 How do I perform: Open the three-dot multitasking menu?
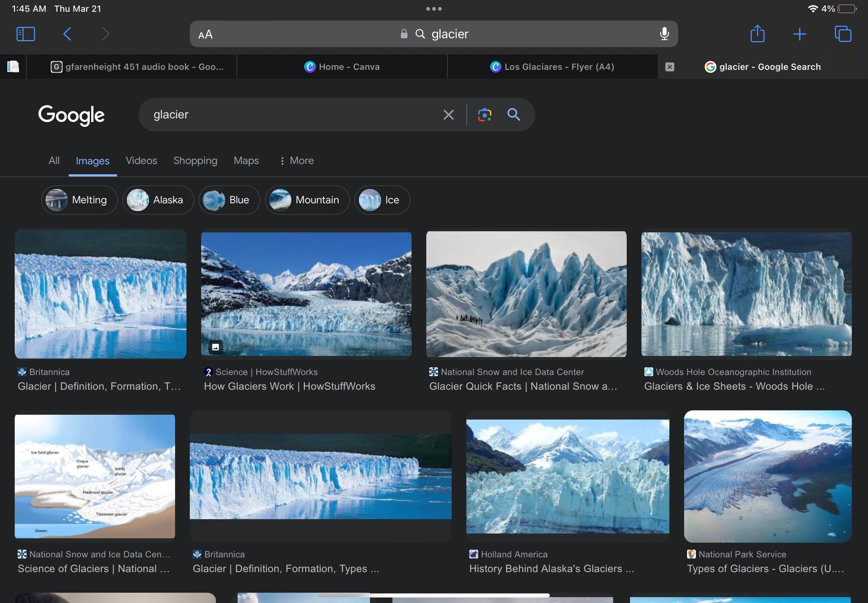[x=434, y=9]
